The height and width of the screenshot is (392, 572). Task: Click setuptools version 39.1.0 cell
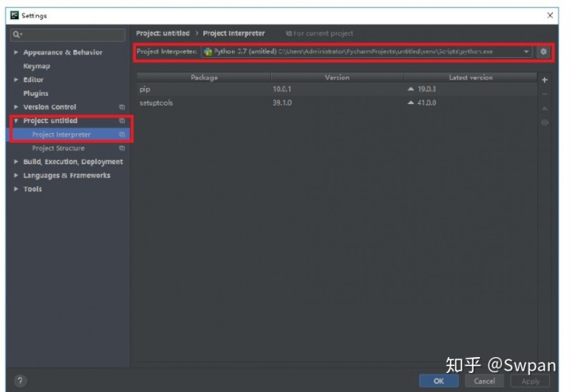[x=282, y=102]
